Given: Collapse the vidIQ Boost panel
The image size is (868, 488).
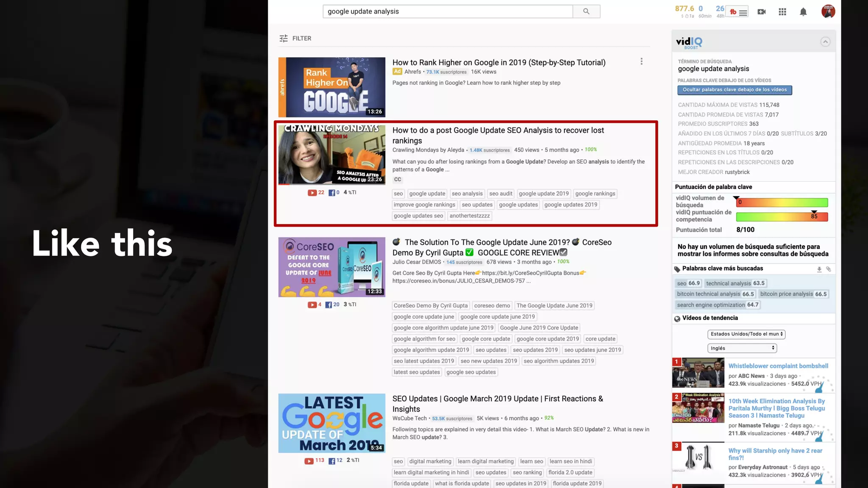Looking at the screenshot, I should [x=825, y=42].
